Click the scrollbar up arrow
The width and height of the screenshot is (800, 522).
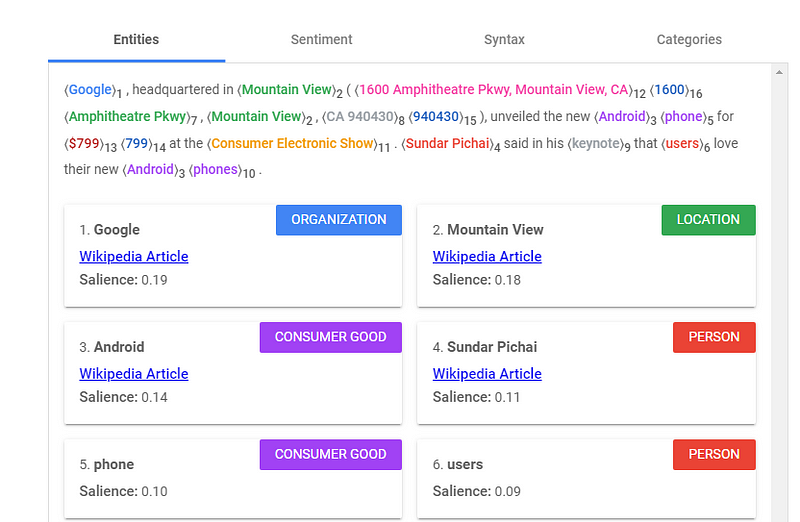pos(779,72)
